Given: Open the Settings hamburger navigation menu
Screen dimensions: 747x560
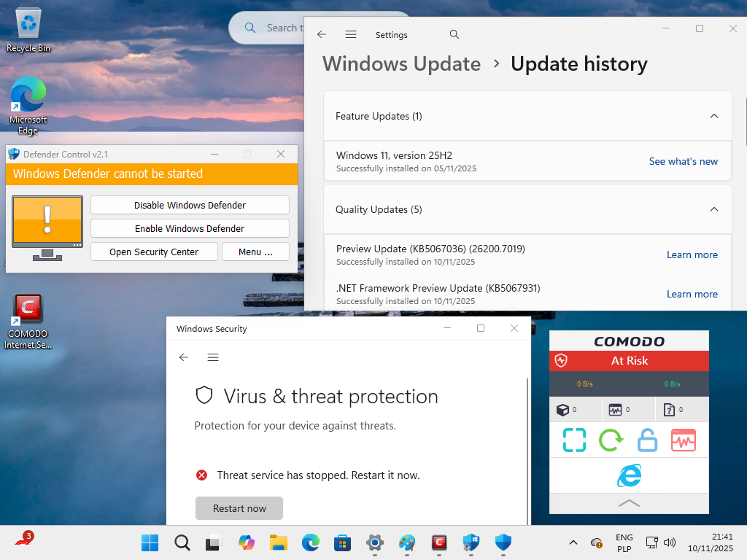Looking at the screenshot, I should pos(351,34).
